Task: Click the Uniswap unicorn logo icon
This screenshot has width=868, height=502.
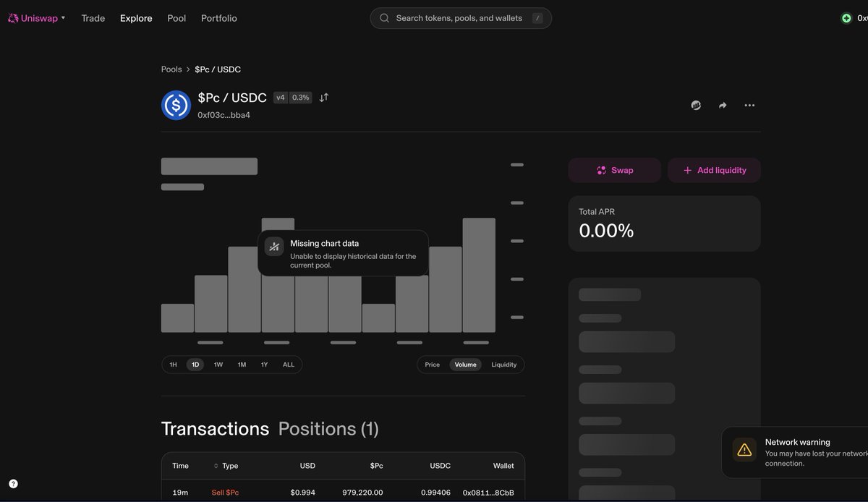Action: tap(13, 18)
